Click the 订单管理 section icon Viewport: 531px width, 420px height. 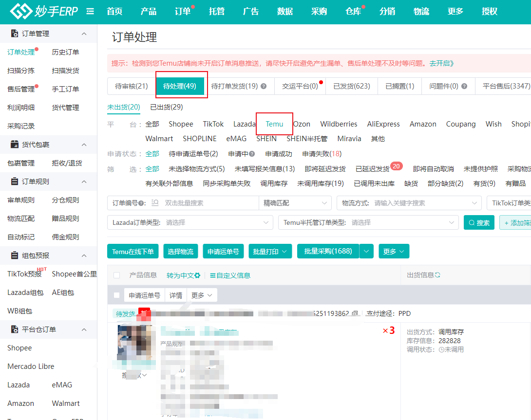click(15, 34)
